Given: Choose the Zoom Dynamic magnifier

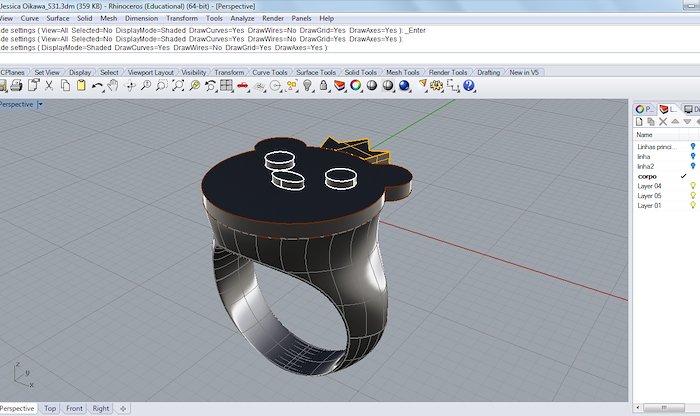Looking at the screenshot, I should pyautogui.click(x=146, y=86).
